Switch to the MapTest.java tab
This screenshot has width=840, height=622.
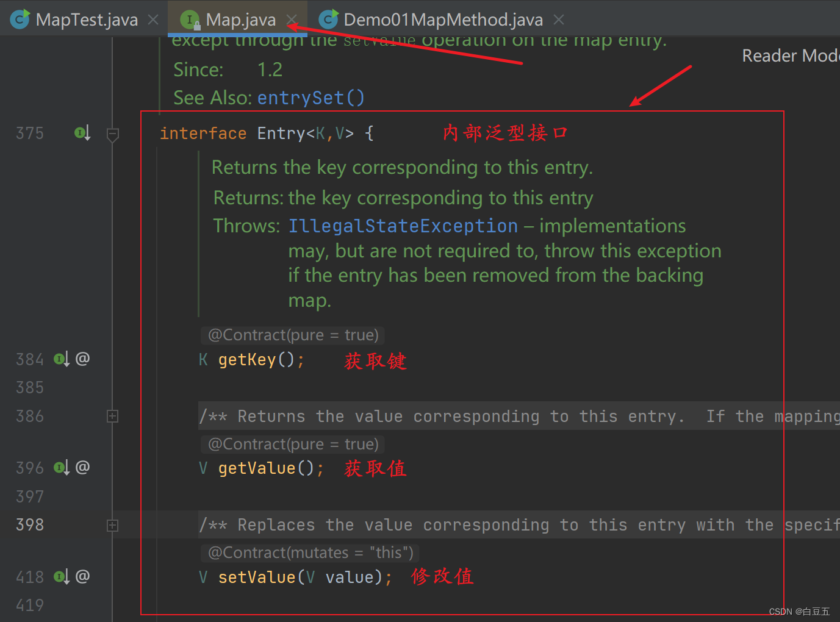pos(87,20)
